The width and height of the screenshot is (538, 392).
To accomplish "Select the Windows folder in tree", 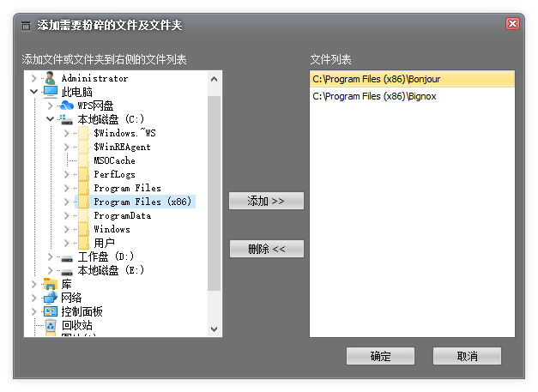I will click(x=112, y=229).
